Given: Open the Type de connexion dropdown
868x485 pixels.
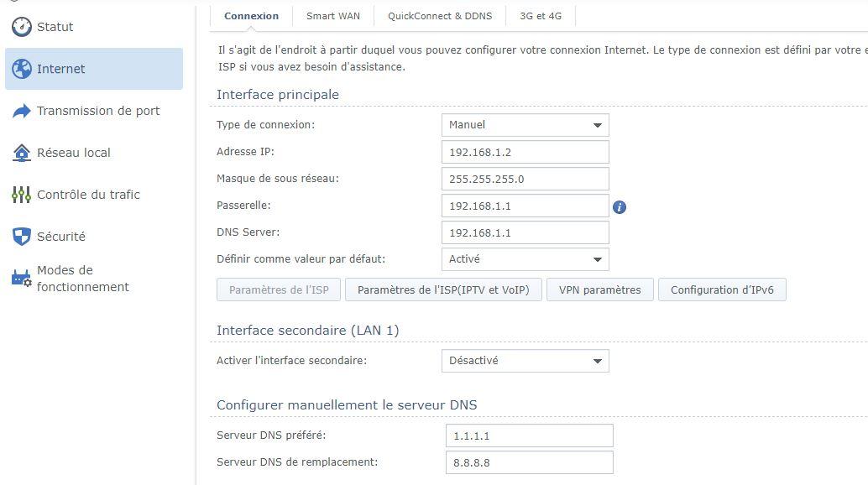Looking at the screenshot, I should click(x=525, y=125).
